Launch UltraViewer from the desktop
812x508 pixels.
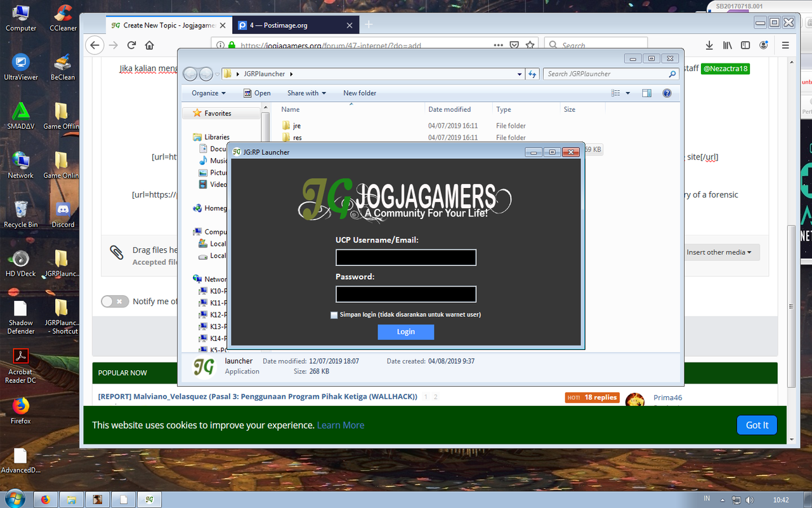(21, 67)
